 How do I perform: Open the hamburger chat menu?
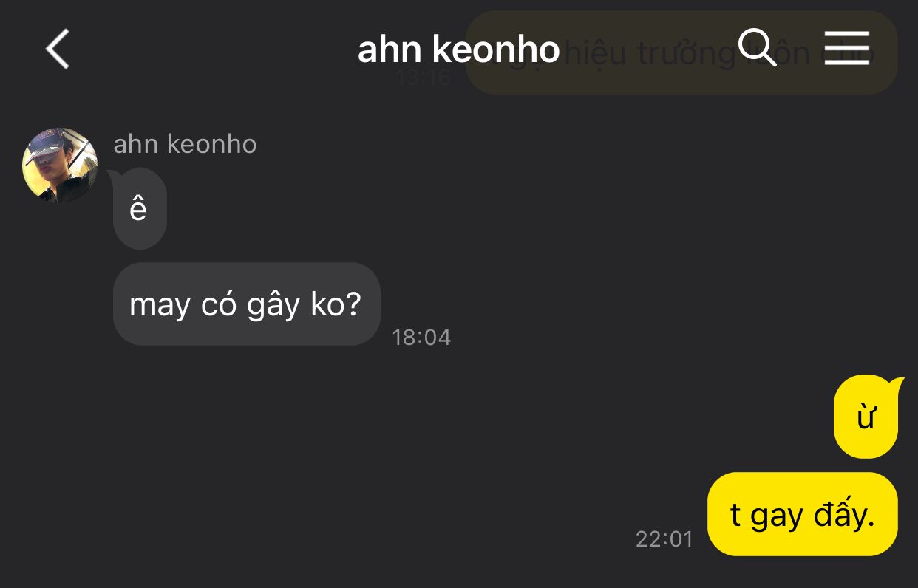click(847, 49)
